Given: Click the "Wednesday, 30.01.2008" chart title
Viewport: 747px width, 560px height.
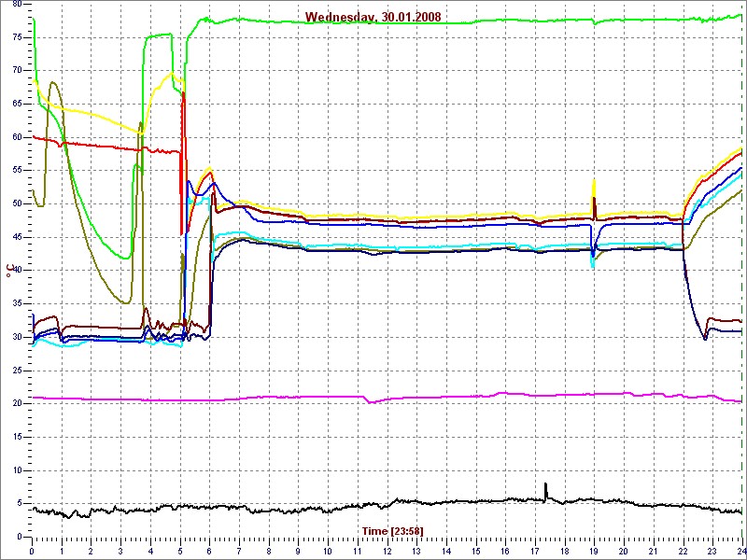Looking at the screenshot, I should [x=373, y=18].
